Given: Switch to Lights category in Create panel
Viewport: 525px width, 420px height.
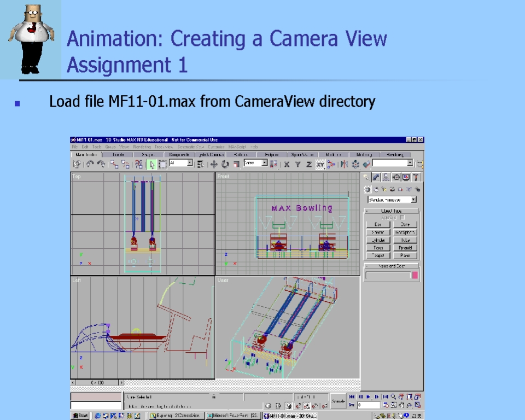Looking at the screenshot, I should coord(384,189).
